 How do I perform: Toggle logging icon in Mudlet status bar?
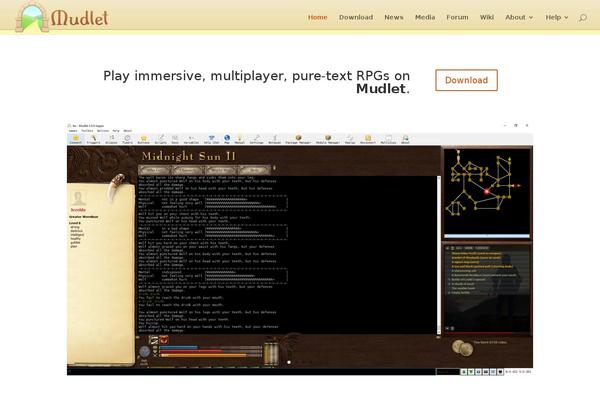493,372
